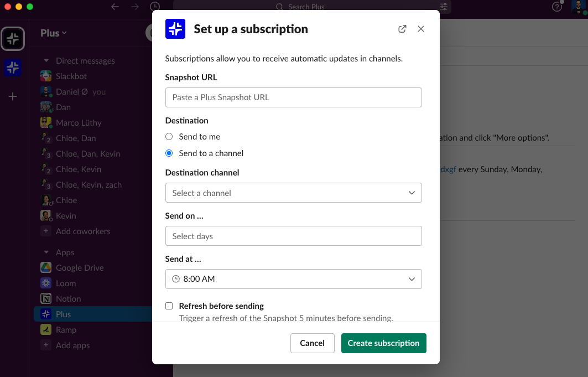Click the Marco Lüthy avatar icon

click(46, 123)
